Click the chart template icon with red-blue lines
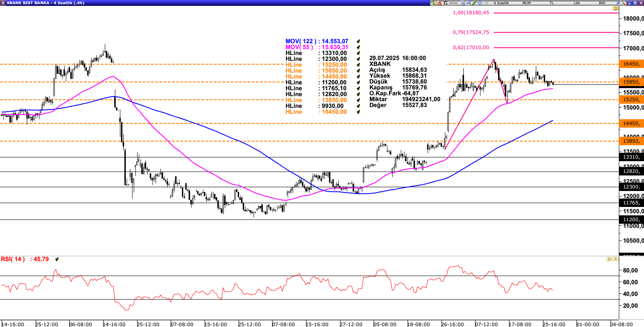The image size is (644, 327). click(x=468, y=3)
